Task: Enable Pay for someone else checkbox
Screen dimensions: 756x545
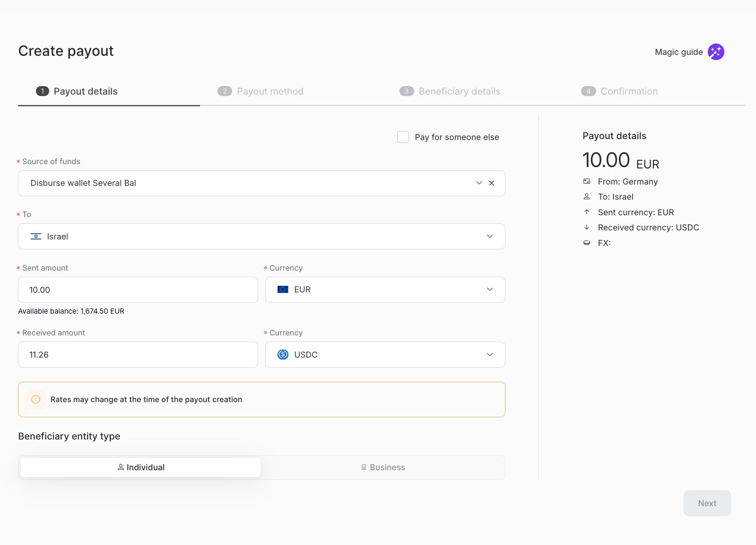Action: [403, 137]
